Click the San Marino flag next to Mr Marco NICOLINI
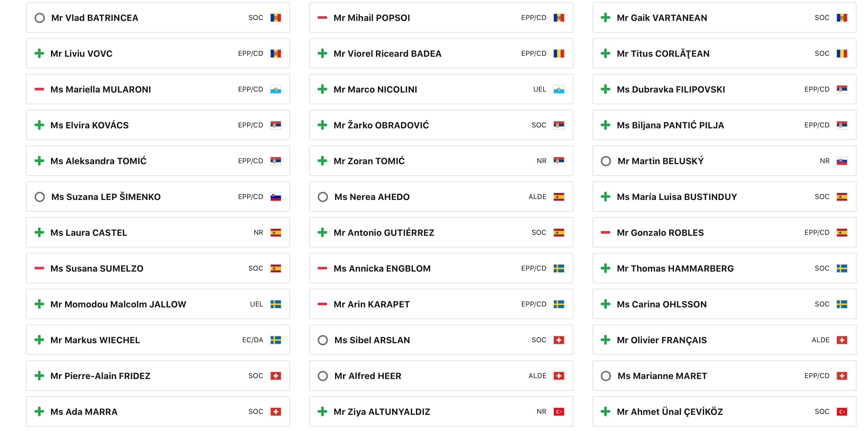The width and height of the screenshot is (868, 431). pos(559,89)
